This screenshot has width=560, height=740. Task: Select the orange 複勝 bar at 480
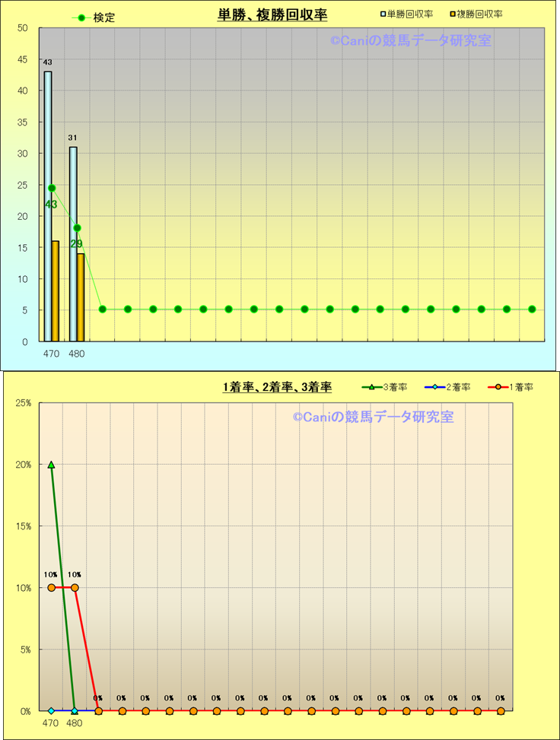pyautogui.click(x=81, y=297)
